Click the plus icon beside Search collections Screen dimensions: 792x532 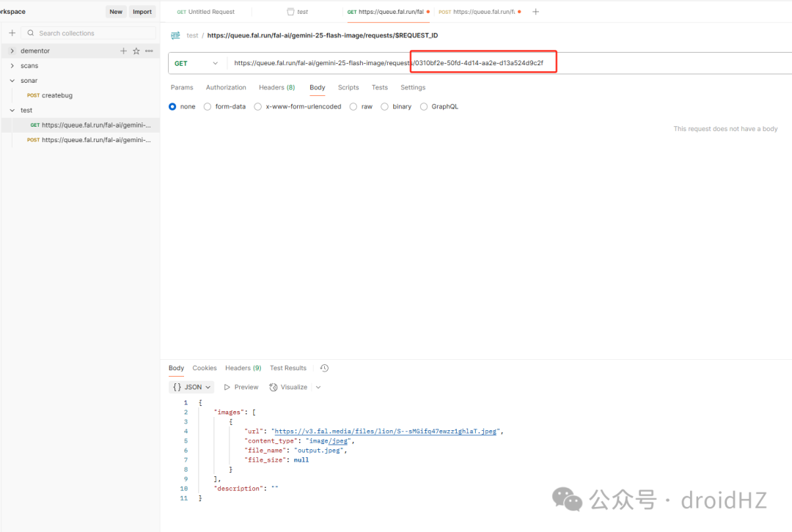(12, 33)
